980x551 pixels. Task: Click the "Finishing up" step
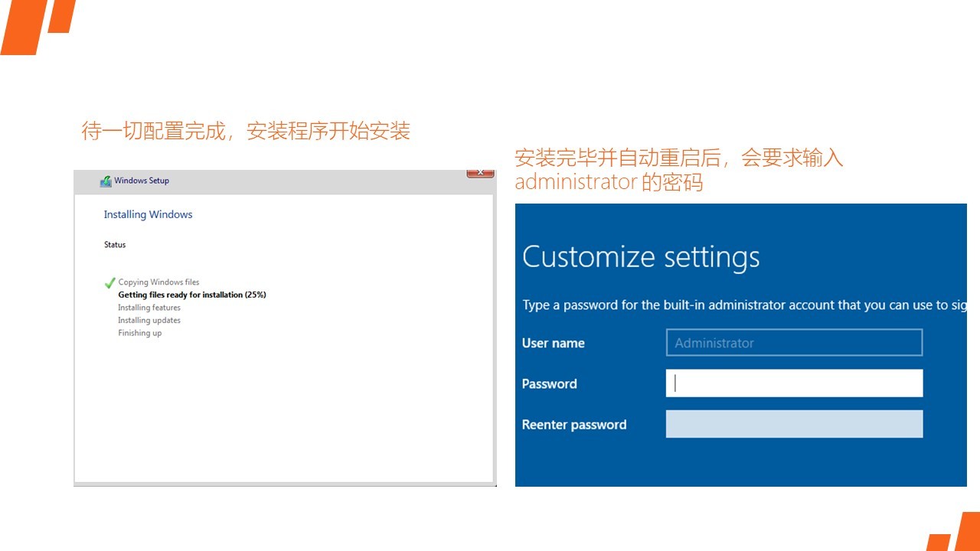[139, 333]
